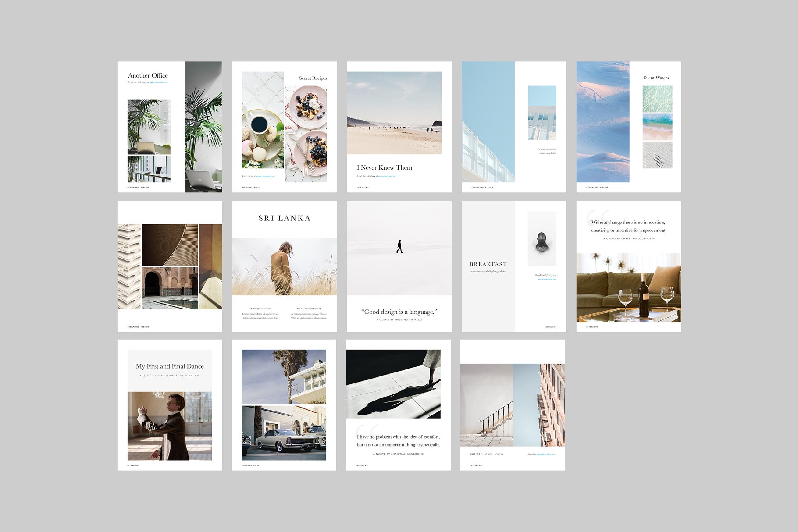
Task: Select the wine bottle and sofa photo
Action: 628,287
